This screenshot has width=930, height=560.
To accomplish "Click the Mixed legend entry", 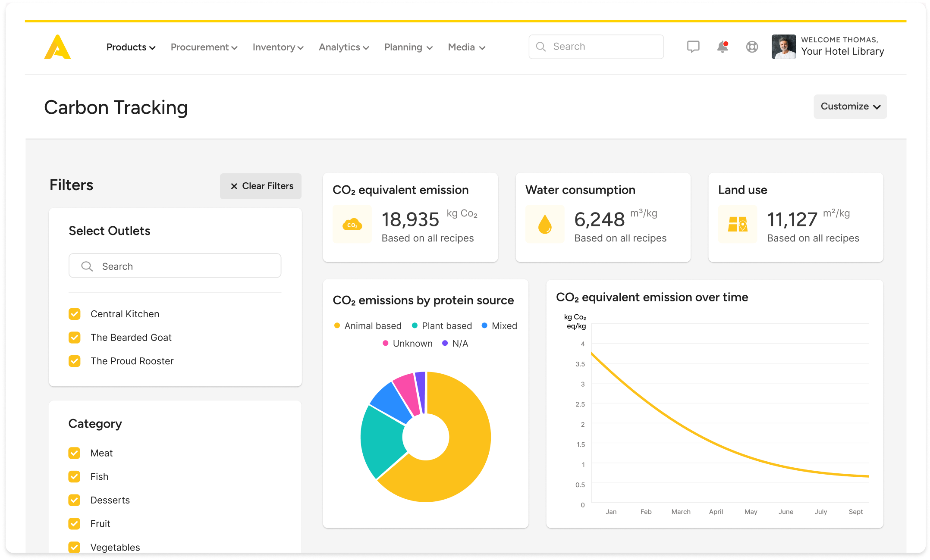I will (499, 325).
